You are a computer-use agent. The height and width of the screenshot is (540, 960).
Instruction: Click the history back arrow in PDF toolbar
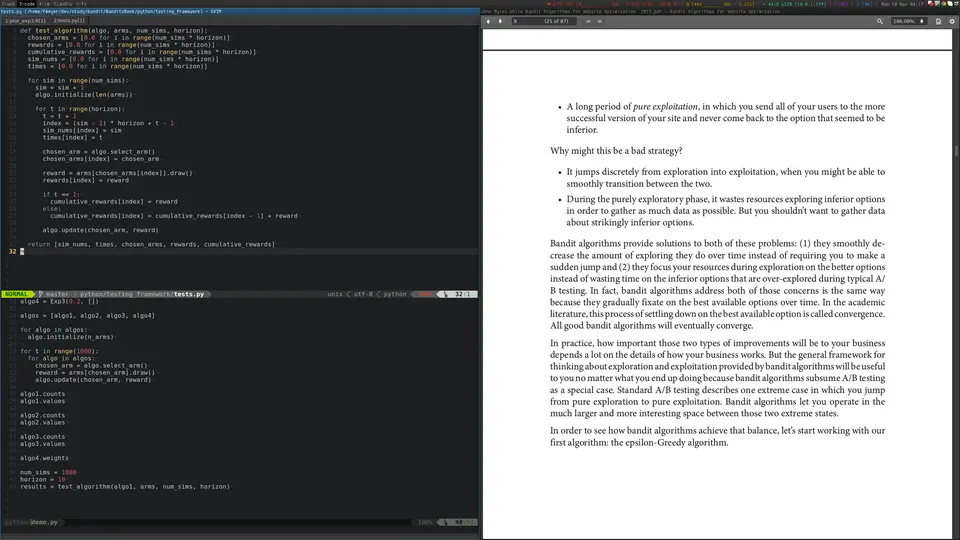588,21
